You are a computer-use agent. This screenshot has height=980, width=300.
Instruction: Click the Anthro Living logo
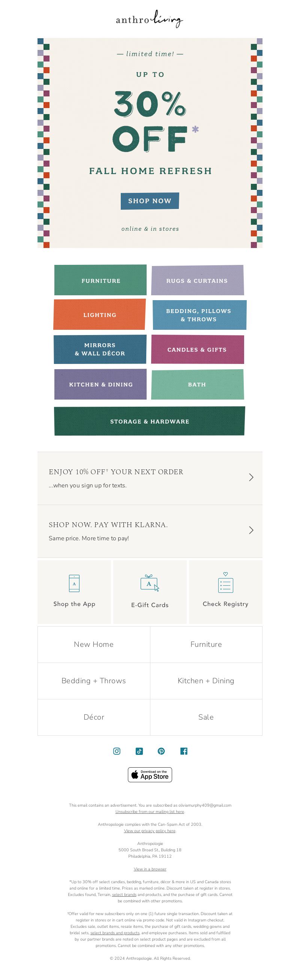150,19
